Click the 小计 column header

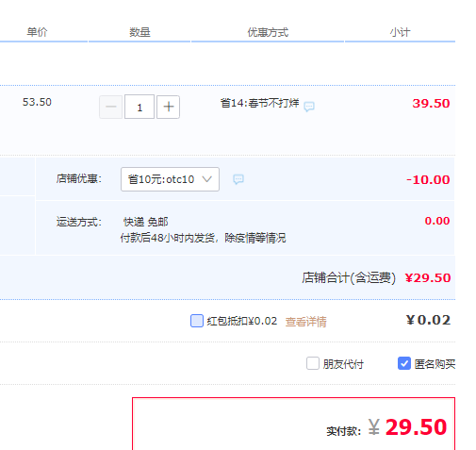pyautogui.click(x=400, y=32)
